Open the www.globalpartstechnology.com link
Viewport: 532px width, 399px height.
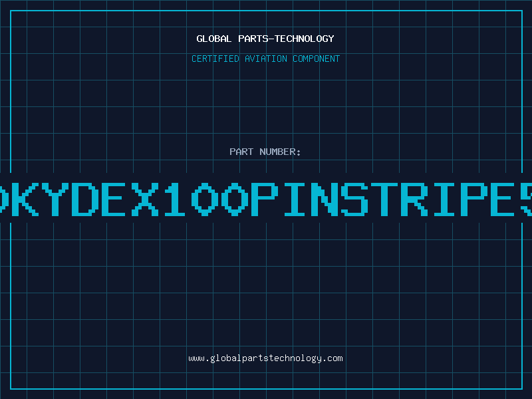pyautogui.click(x=265, y=358)
